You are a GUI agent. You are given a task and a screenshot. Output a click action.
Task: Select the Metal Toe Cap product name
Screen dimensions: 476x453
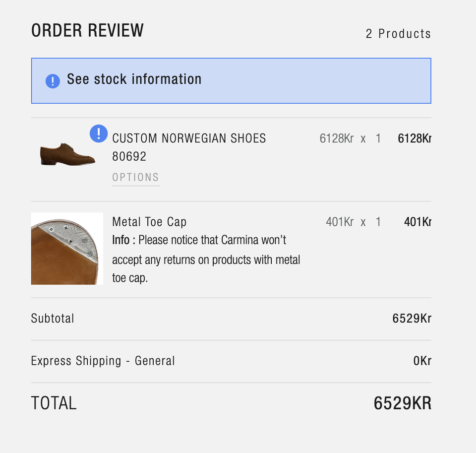[x=149, y=222]
